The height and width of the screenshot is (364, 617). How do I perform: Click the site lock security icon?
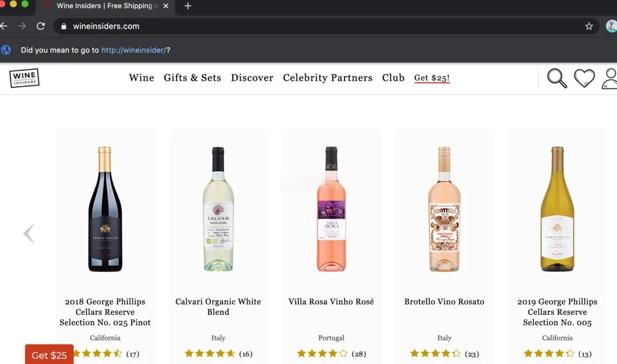pyautogui.click(x=64, y=26)
